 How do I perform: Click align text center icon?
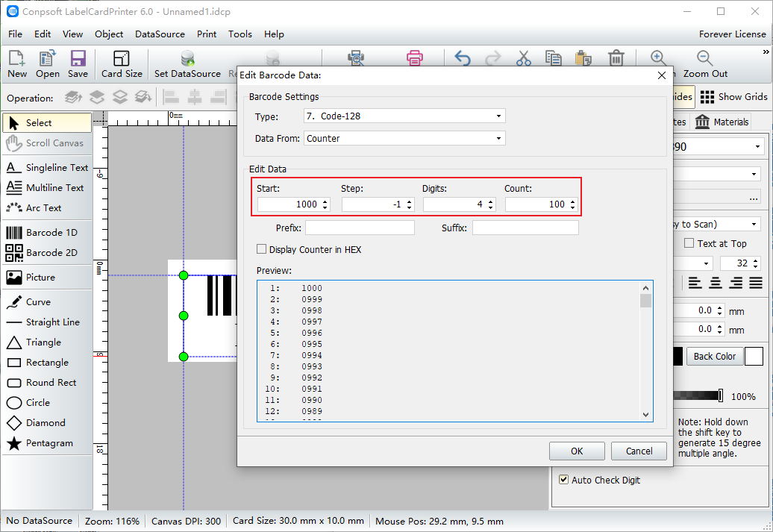click(x=716, y=283)
